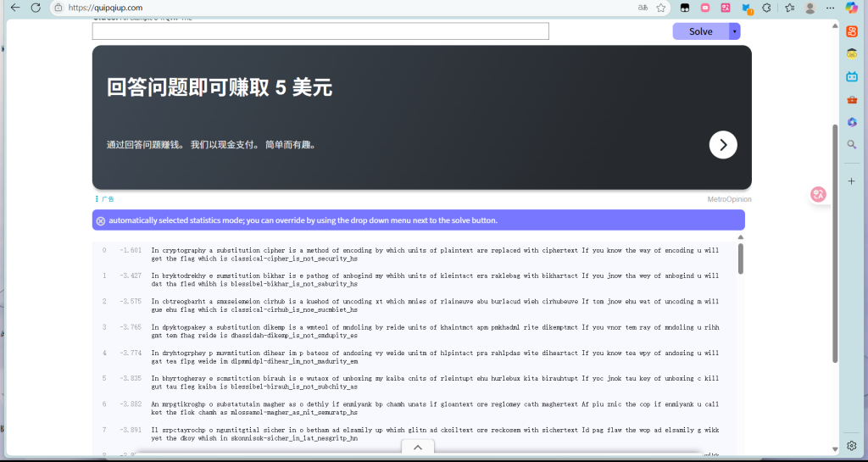Click the Solve button
This screenshot has width=868, height=462.
click(x=700, y=31)
